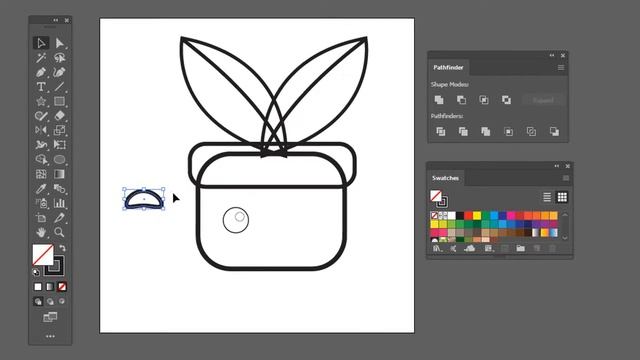Reset to default fill and stroke

(36, 272)
